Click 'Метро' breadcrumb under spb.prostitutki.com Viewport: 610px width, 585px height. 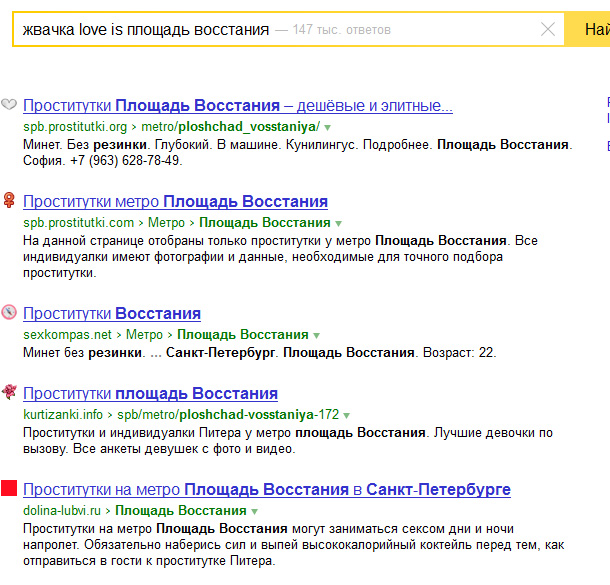click(167, 222)
